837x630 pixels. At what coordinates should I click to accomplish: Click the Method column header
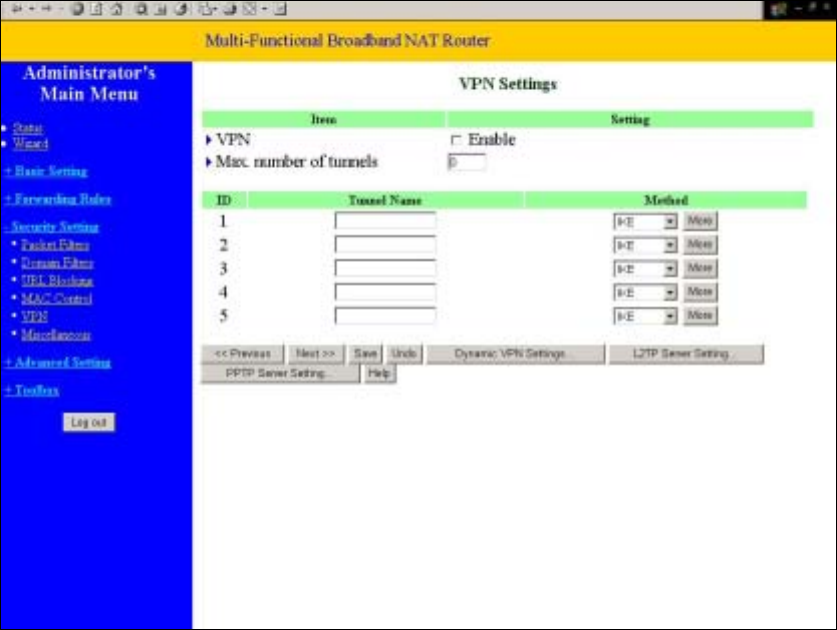pyautogui.click(x=666, y=200)
